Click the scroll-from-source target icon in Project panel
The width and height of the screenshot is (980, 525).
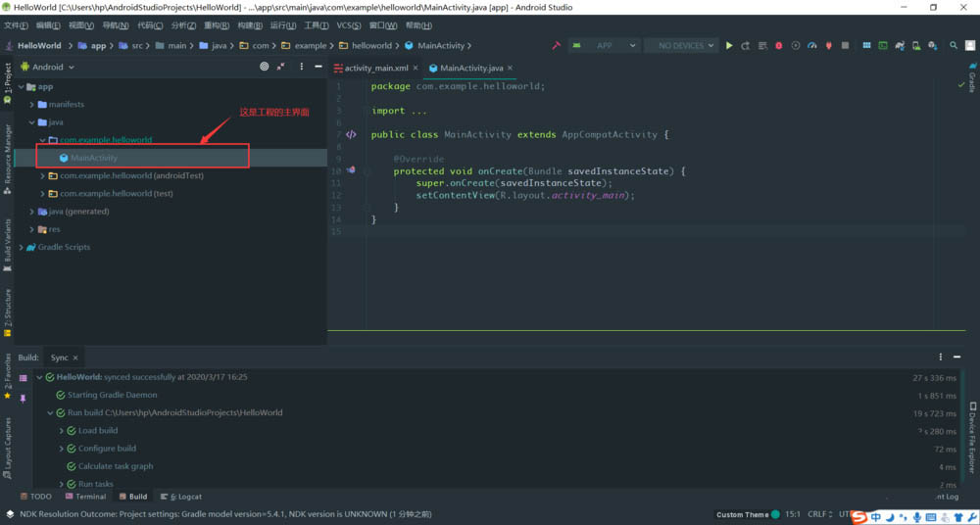tap(264, 67)
